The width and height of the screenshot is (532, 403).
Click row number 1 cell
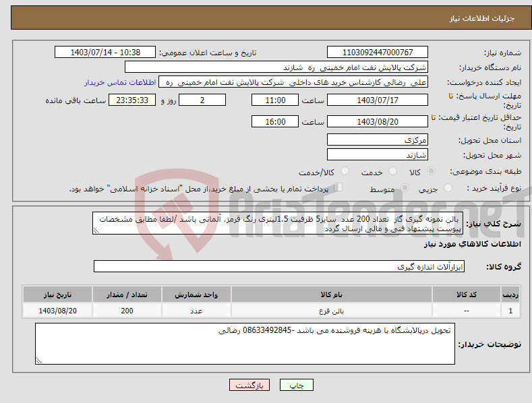tap(510, 311)
